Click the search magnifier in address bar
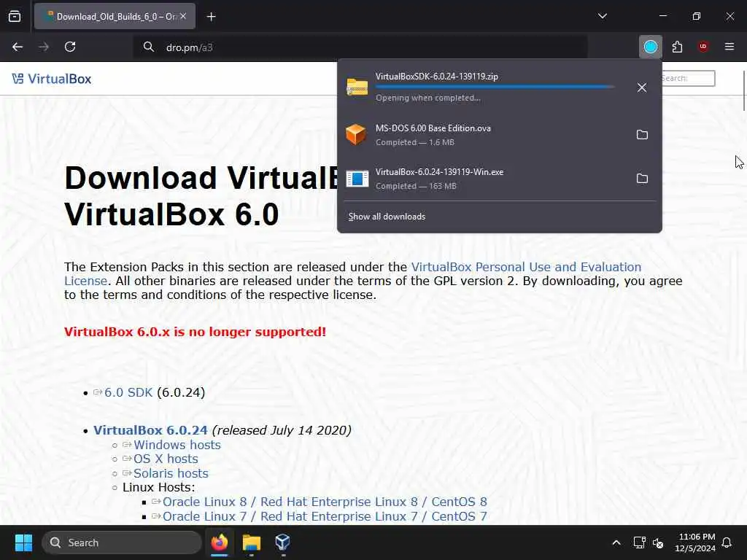The width and height of the screenshot is (747, 560). coord(149,47)
